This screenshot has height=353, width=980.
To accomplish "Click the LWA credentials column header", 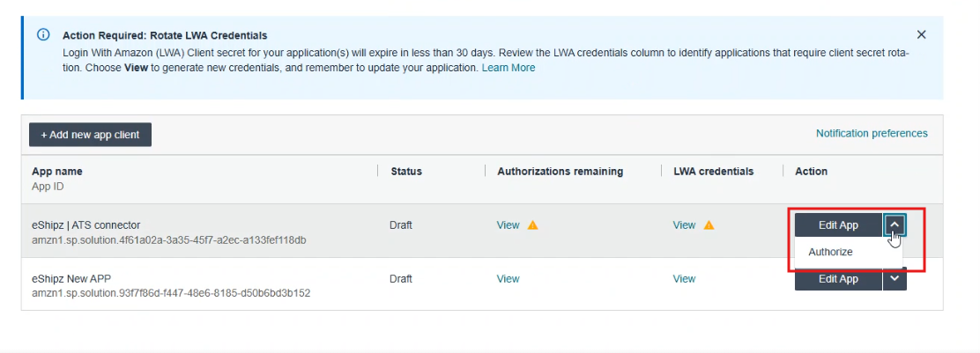I will point(713,172).
